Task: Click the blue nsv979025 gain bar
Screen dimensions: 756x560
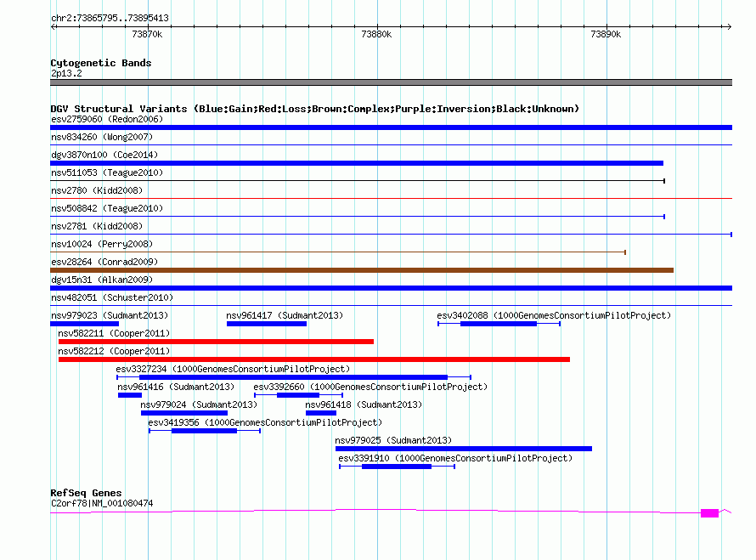Action: 464,449
